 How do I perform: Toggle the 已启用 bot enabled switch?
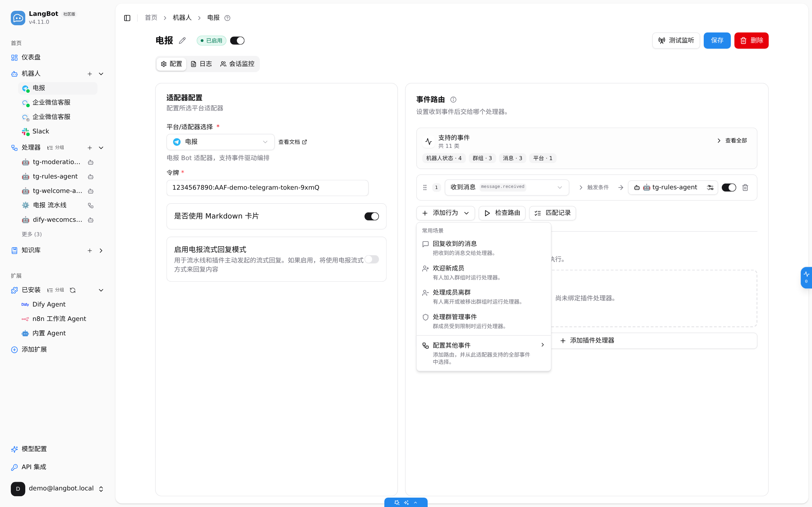click(x=237, y=41)
